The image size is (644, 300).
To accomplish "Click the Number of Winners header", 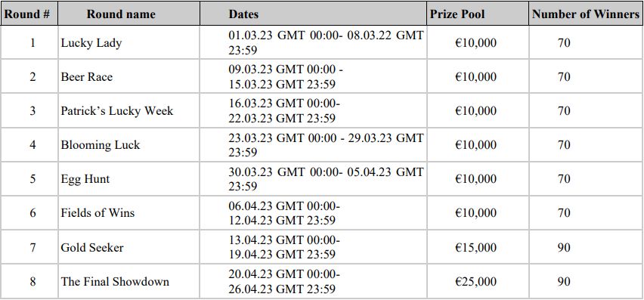I will pyautogui.click(x=586, y=14).
